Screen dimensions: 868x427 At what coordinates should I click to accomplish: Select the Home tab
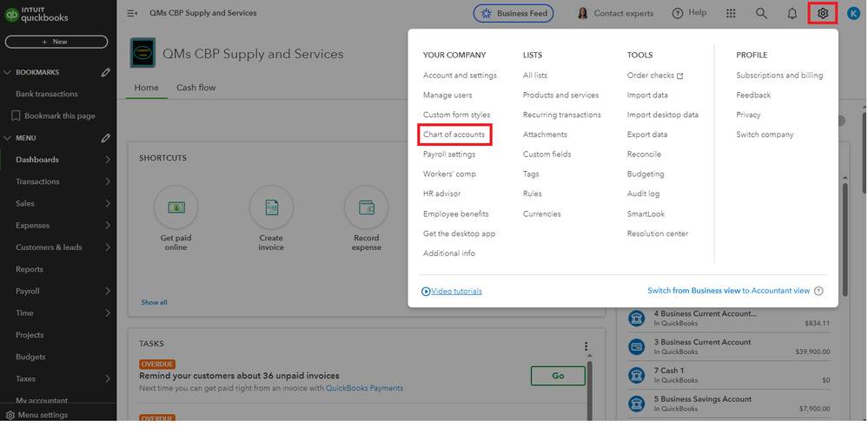[146, 88]
